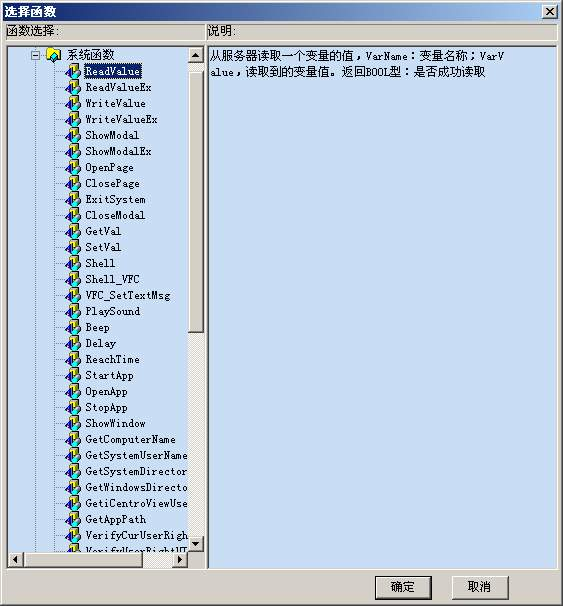Viewport: 563px width, 606px height.
Task: Click the StopApp function icon
Action: (x=73, y=407)
